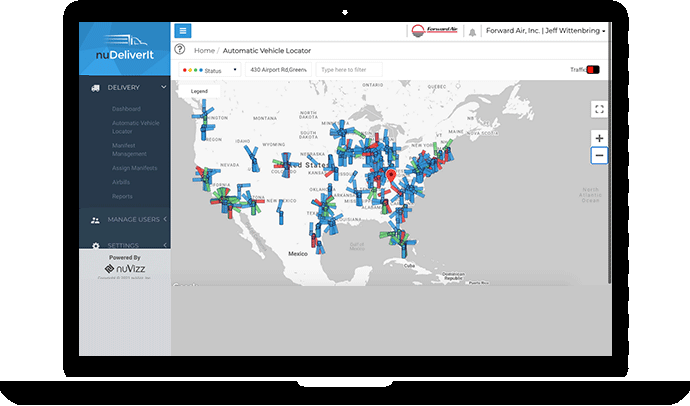Click the Delivery truck icon in sidebar

point(95,88)
